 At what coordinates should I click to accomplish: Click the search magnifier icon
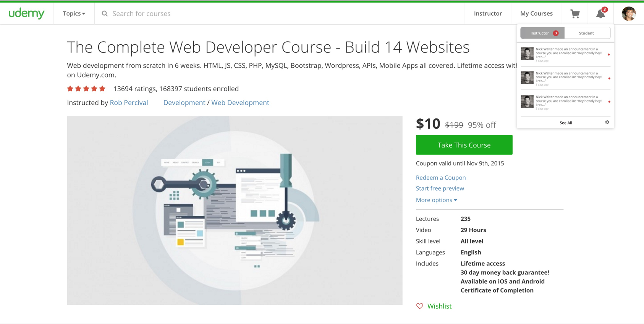pyautogui.click(x=105, y=14)
